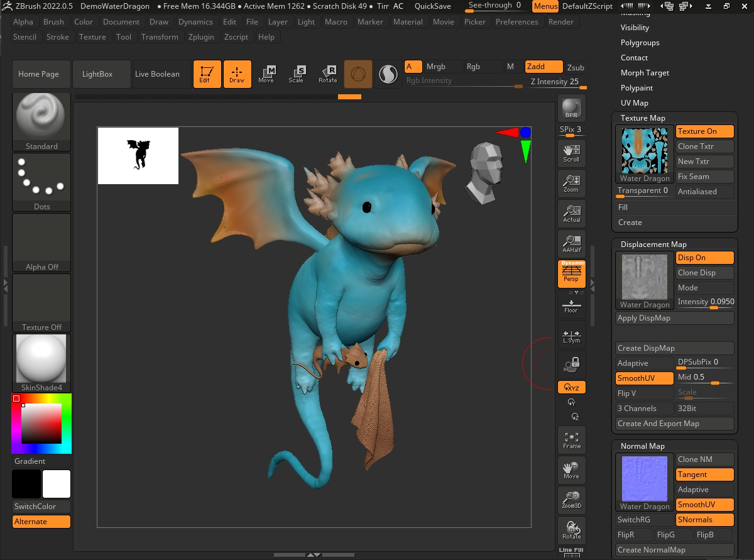754x560 pixels.
Task: Click the Frame view icon
Action: (x=571, y=440)
